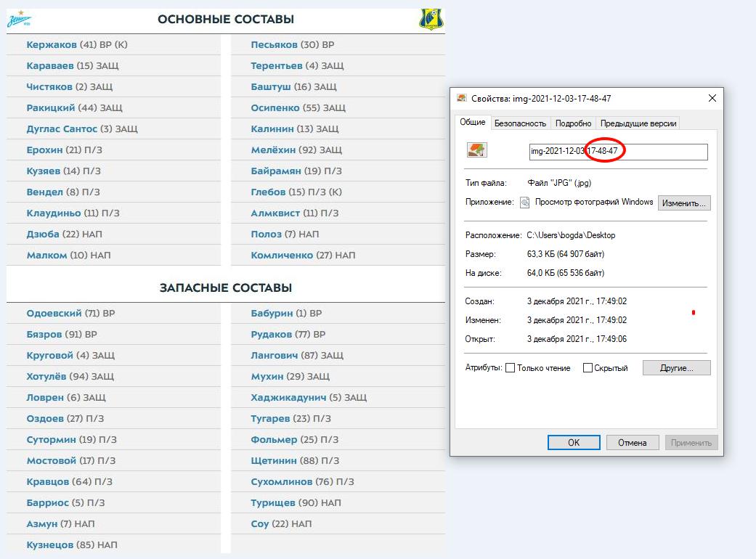Open player link Дуглас Сантос
756x559 pixels.
coord(62,128)
